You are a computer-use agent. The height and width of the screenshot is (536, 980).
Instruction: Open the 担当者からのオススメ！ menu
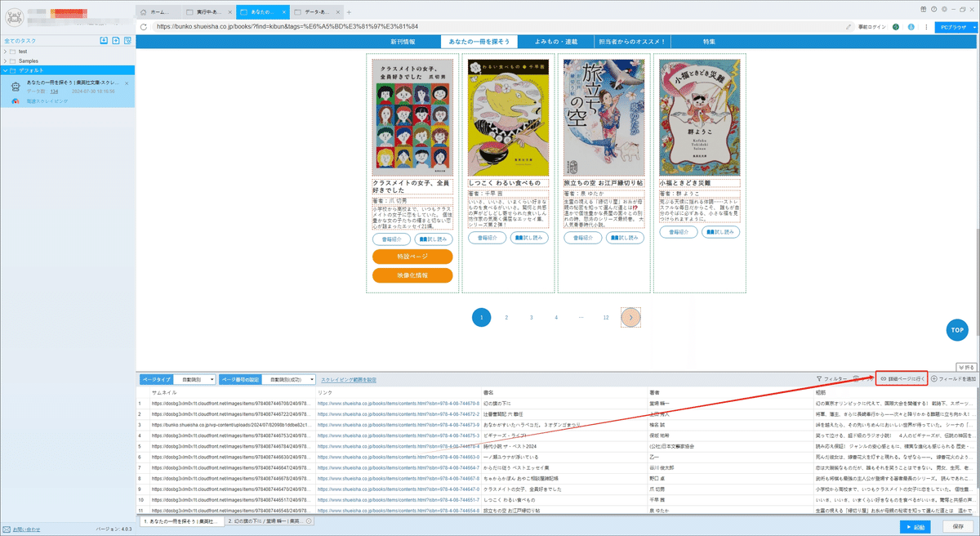point(633,42)
